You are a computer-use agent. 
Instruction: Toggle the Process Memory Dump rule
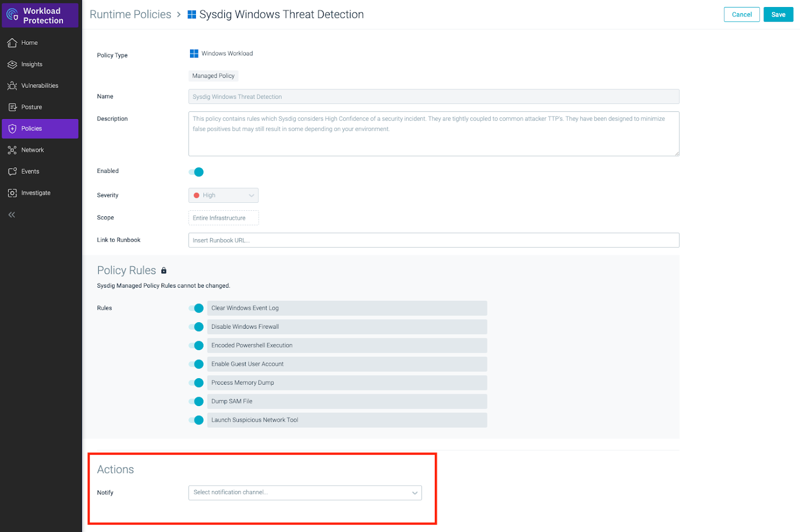pyautogui.click(x=196, y=383)
